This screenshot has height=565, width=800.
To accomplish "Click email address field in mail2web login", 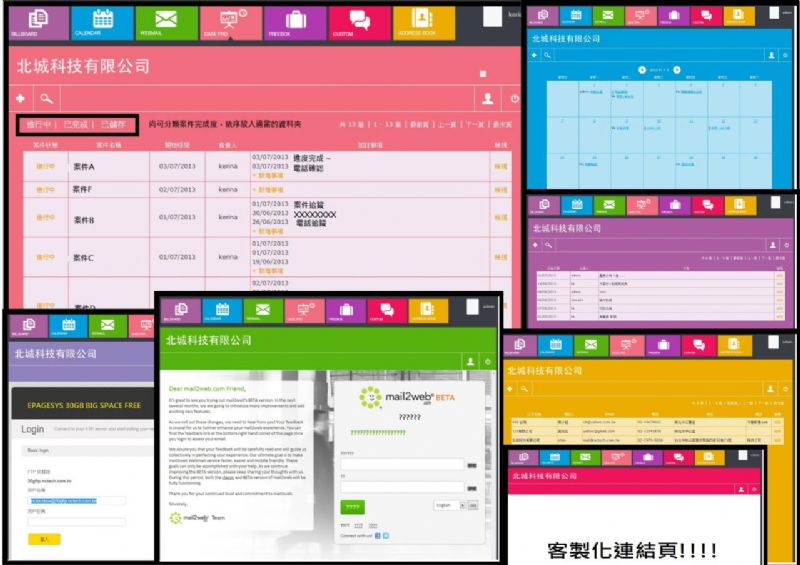I will 403,464.
